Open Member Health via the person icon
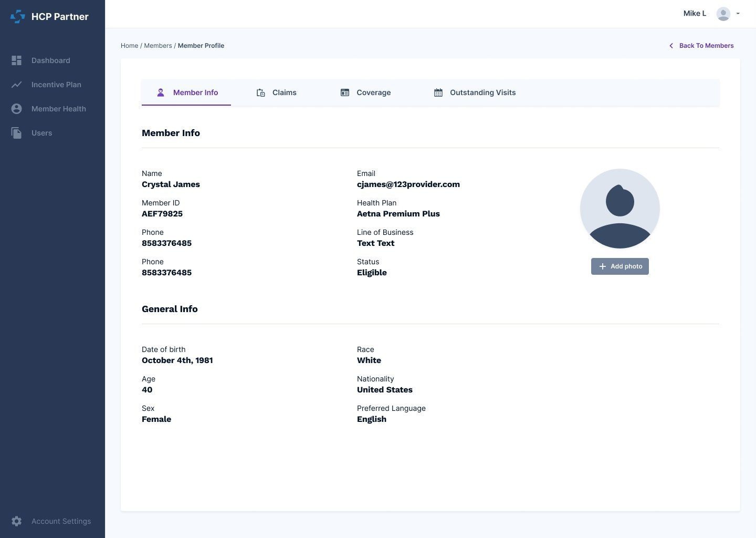 click(16, 108)
